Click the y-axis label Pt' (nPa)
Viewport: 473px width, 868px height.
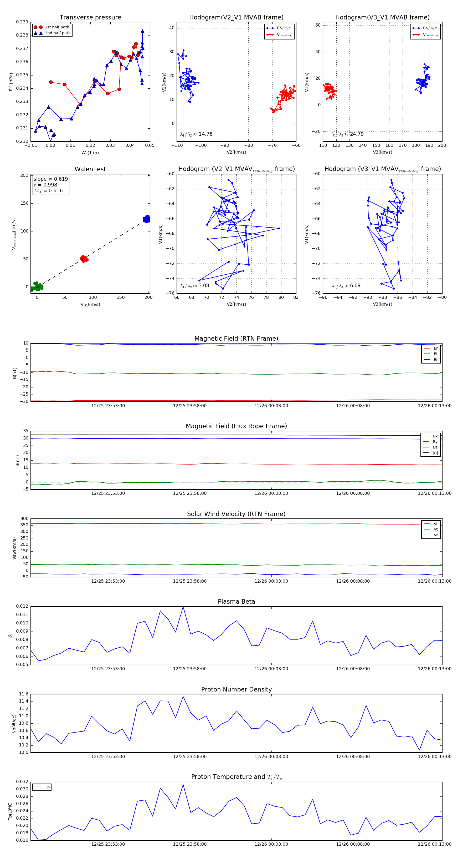(11, 82)
